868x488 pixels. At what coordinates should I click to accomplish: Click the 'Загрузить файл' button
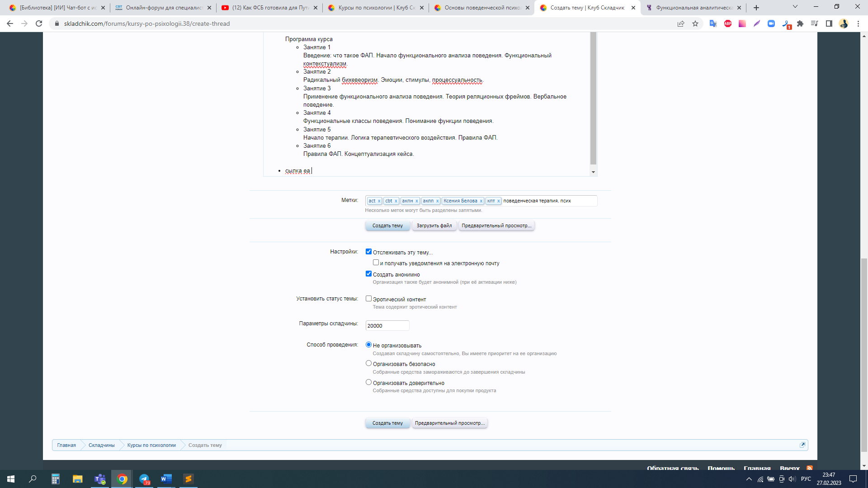point(434,225)
